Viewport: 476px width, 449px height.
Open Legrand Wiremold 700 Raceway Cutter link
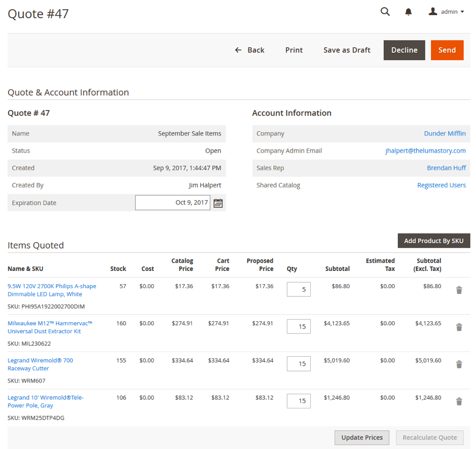(41, 364)
